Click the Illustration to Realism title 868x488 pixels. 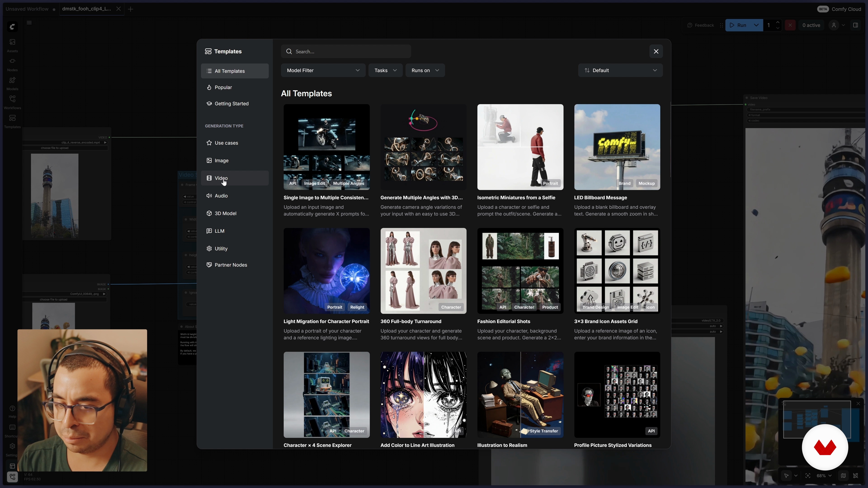click(502, 445)
